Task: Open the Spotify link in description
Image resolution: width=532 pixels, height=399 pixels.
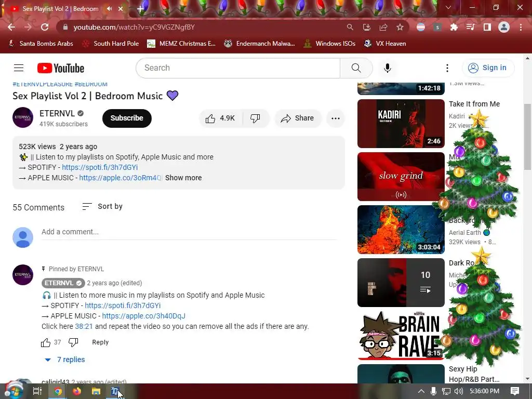Action: pyautogui.click(x=100, y=168)
